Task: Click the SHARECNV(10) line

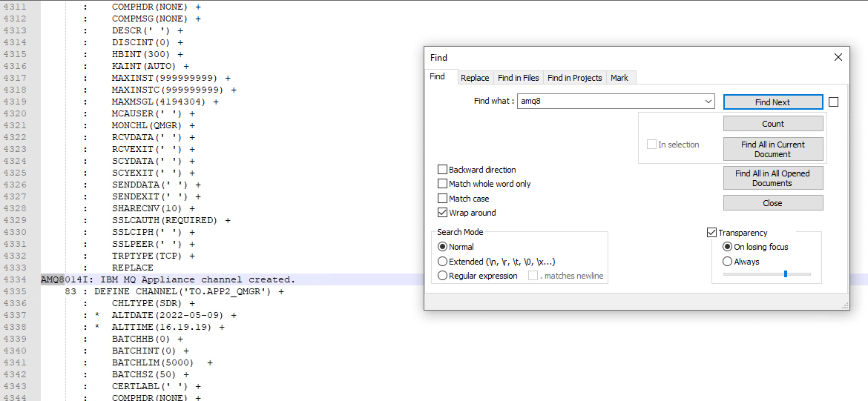Action: 154,208
